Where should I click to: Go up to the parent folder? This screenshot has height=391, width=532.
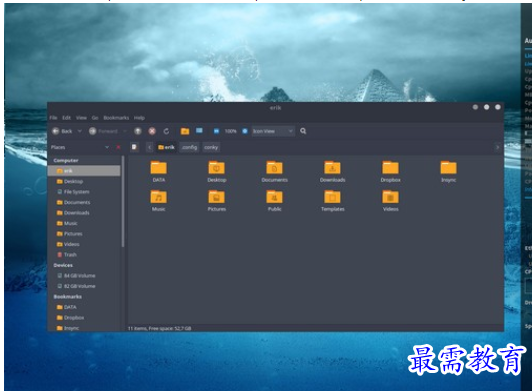point(138,131)
